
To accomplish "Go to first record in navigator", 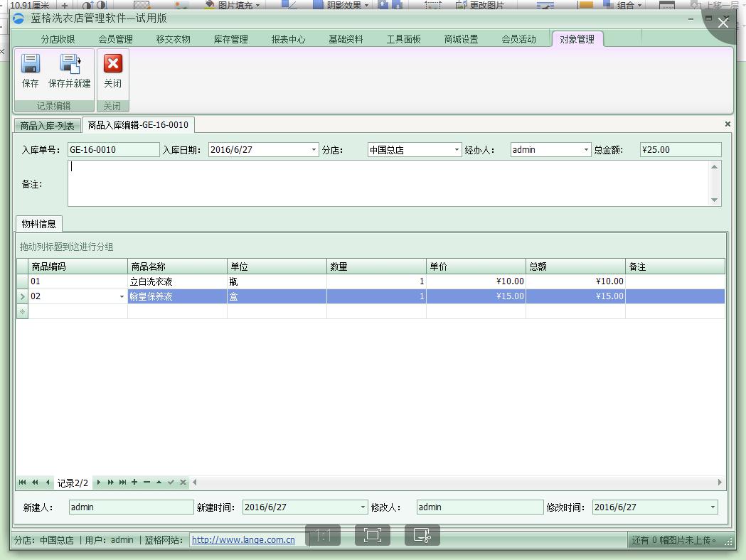I will click(22, 482).
